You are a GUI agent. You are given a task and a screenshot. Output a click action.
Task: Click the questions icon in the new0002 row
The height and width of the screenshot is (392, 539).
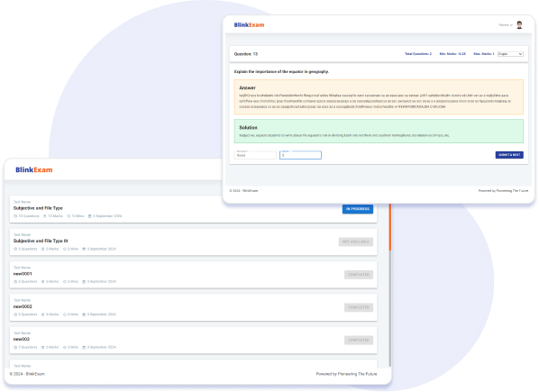coord(15,315)
